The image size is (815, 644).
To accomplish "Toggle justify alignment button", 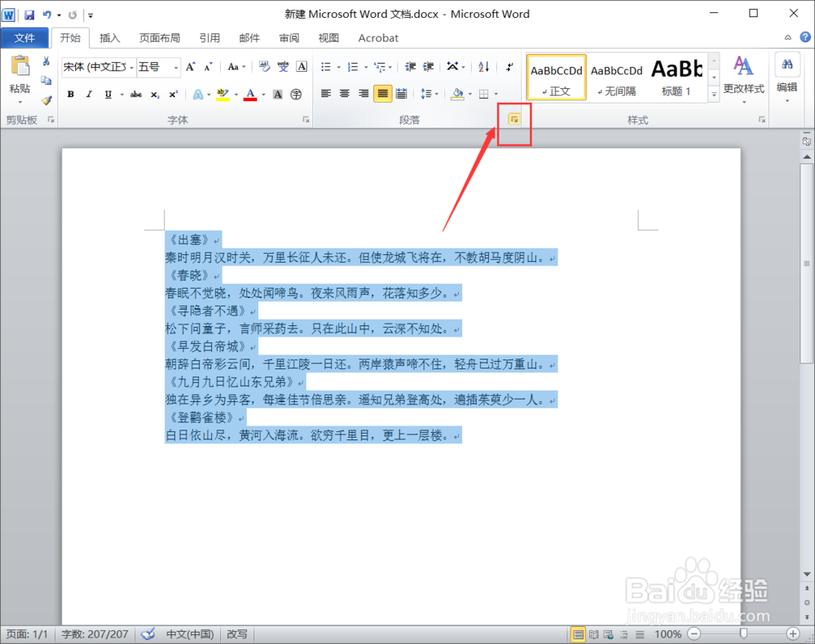I will click(x=382, y=94).
